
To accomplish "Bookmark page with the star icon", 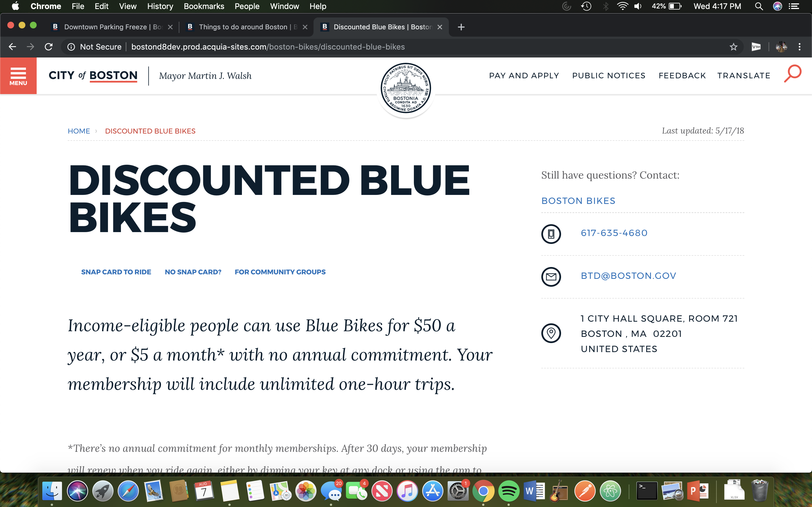I will coord(734,47).
